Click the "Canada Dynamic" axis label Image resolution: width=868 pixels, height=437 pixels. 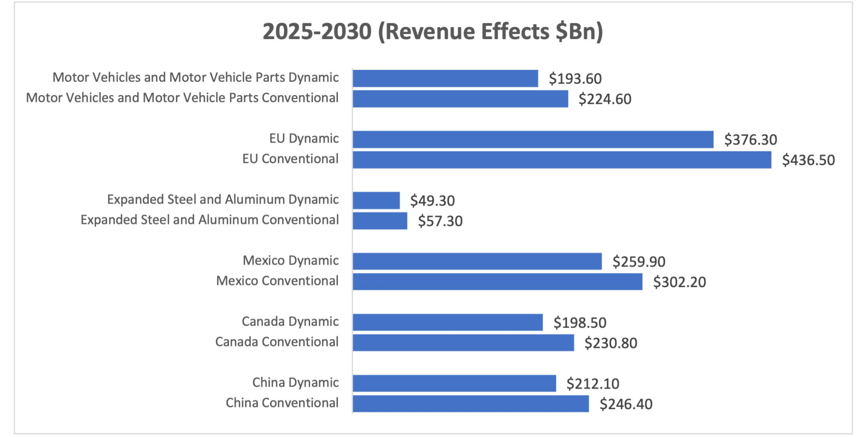tap(290, 322)
